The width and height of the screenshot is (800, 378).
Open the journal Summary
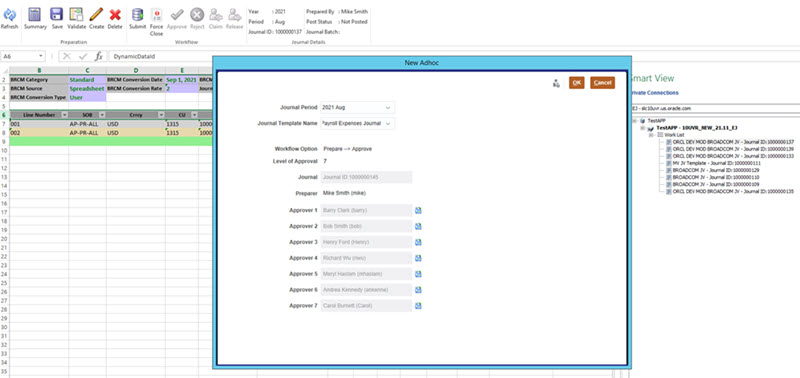(35, 15)
